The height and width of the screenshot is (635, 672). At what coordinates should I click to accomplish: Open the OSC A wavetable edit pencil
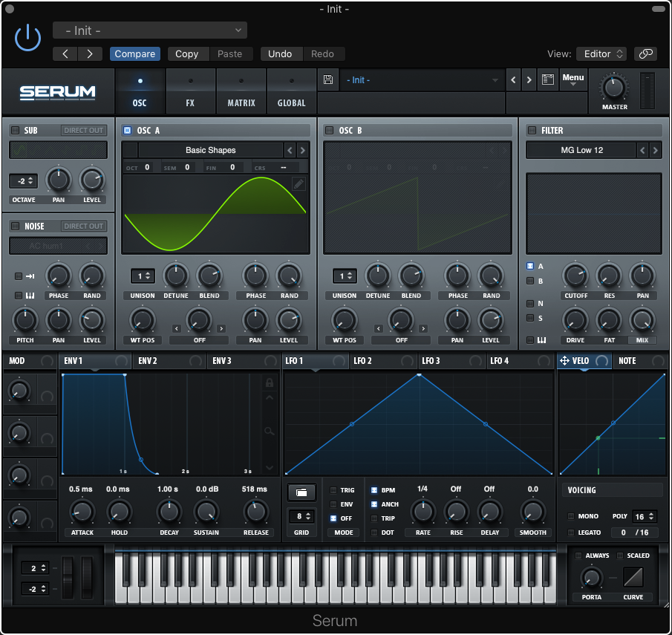[299, 184]
